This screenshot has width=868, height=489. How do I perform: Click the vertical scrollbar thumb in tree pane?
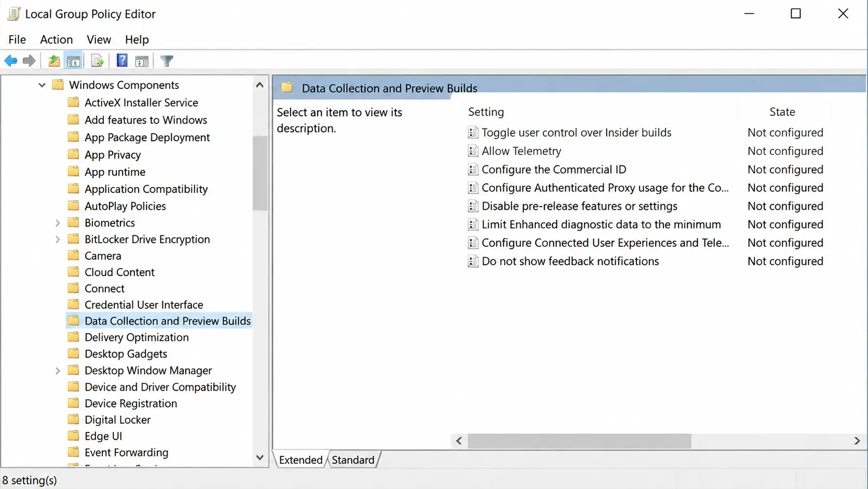(260, 173)
